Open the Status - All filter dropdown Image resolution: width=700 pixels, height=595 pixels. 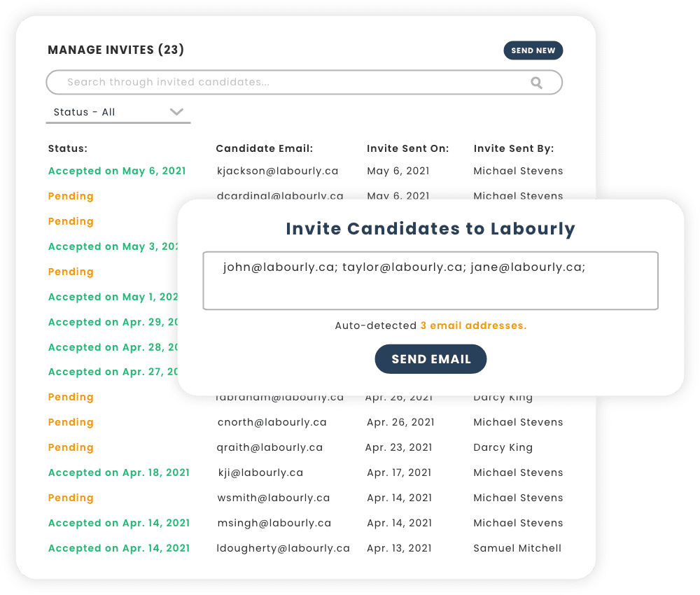pyautogui.click(x=118, y=112)
